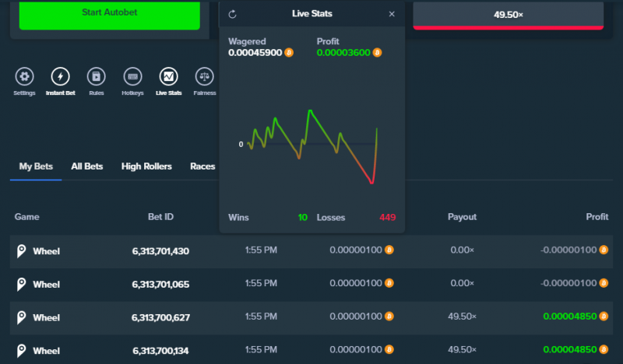623x364 pixels.
Task: Reset live stats with refresh icon
Action: [x=232, y=14]
